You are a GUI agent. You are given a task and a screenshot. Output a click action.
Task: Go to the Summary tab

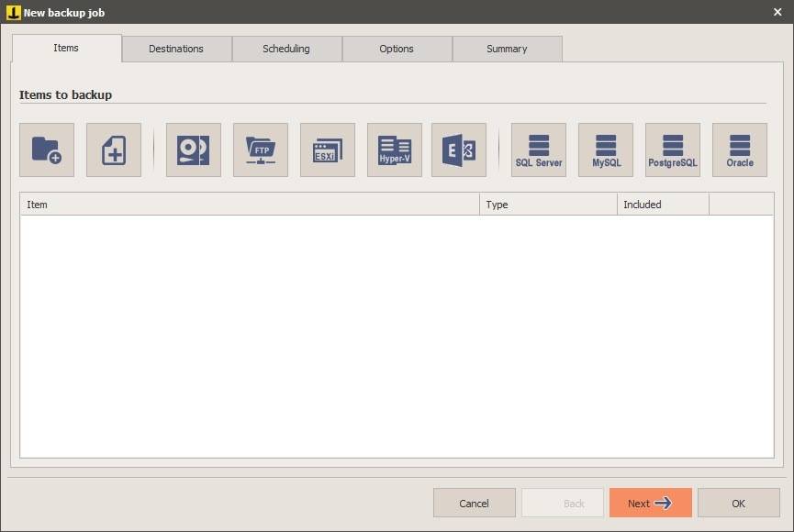click(507, 49)
